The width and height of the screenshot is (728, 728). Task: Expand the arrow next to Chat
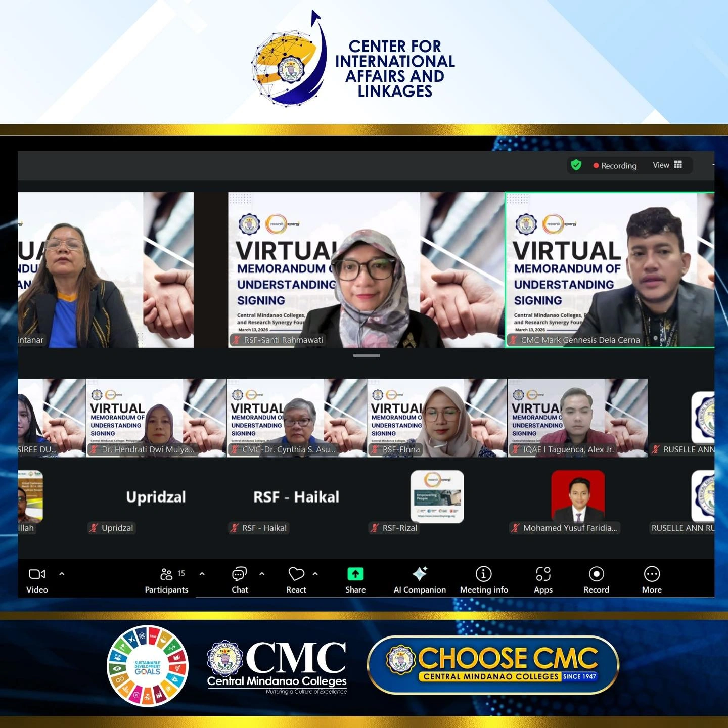[262, 574]
